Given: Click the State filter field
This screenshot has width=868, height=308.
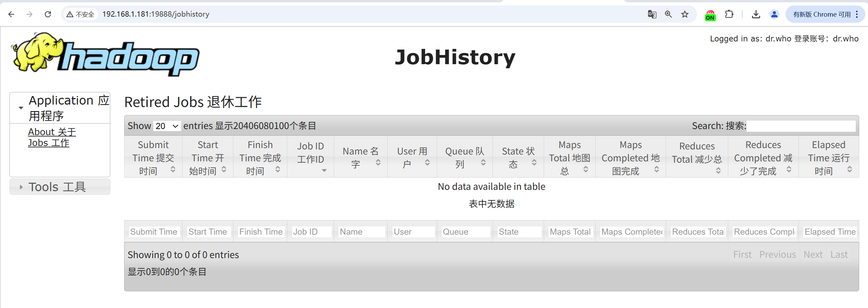Looking at the screenshot, I should [x=519, y=232].
